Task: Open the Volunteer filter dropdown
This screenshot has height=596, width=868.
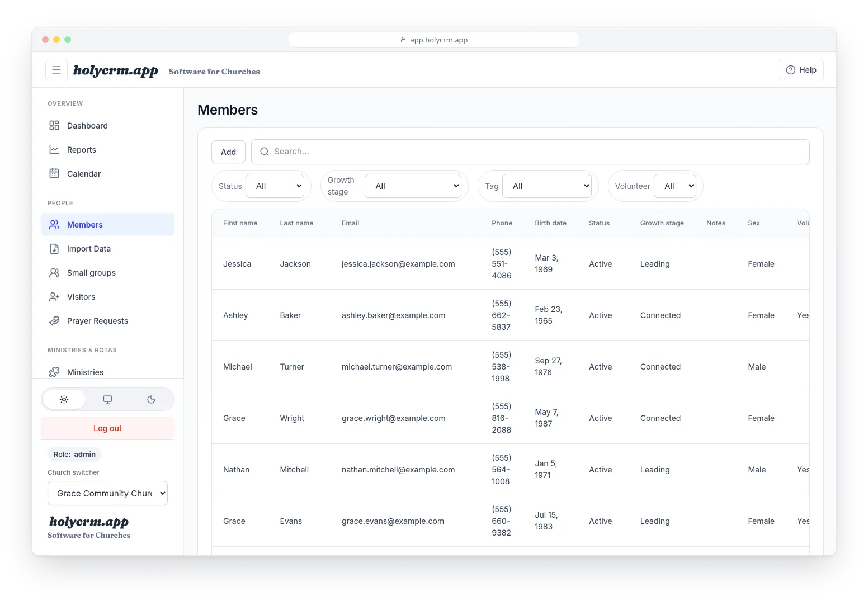Action: click(675, 186)
